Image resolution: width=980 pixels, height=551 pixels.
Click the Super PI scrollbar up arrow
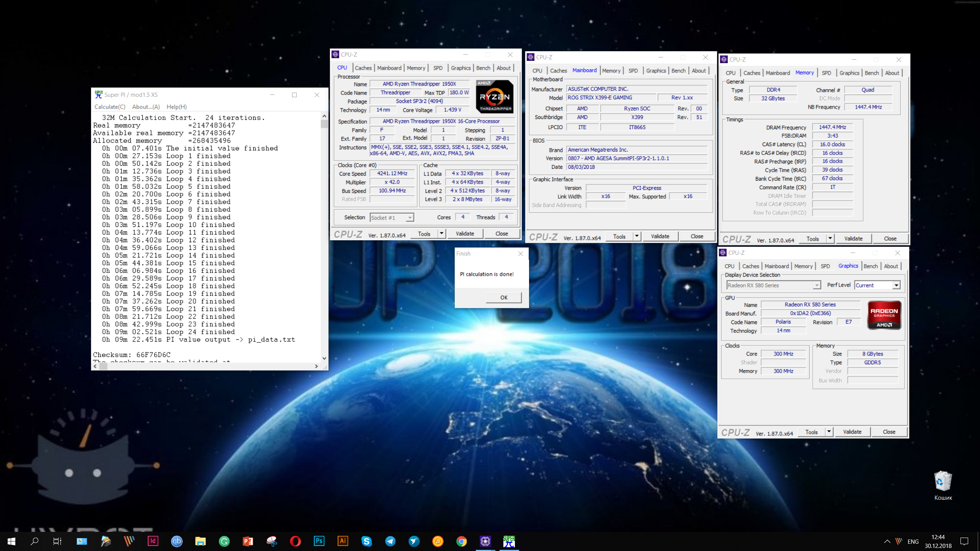[324, 116]
